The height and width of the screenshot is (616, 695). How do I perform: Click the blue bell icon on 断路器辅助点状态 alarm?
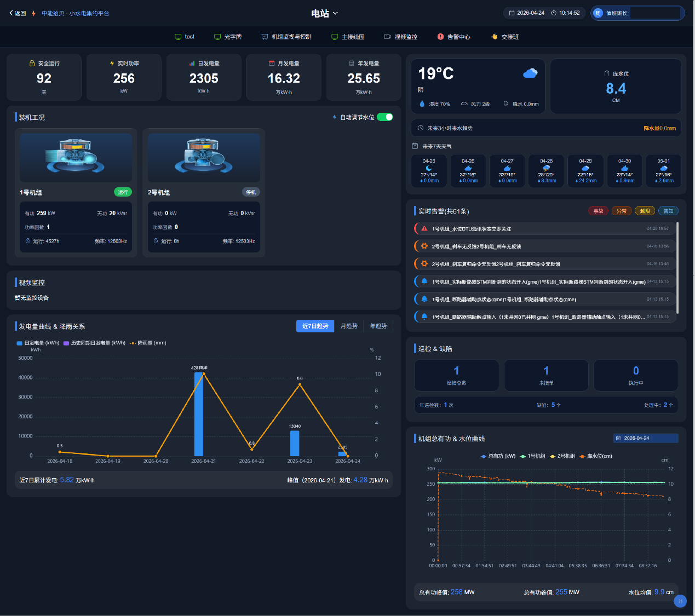(424, 299)
